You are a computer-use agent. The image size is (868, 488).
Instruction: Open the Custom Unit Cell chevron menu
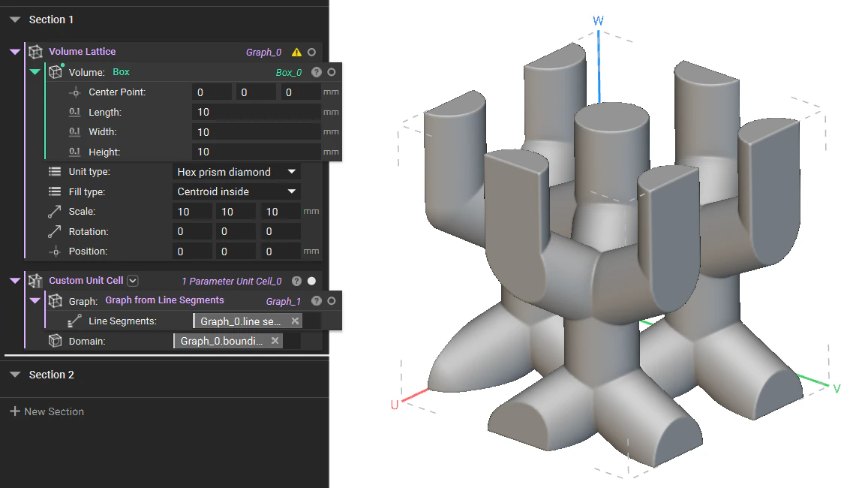click(133, 280)
